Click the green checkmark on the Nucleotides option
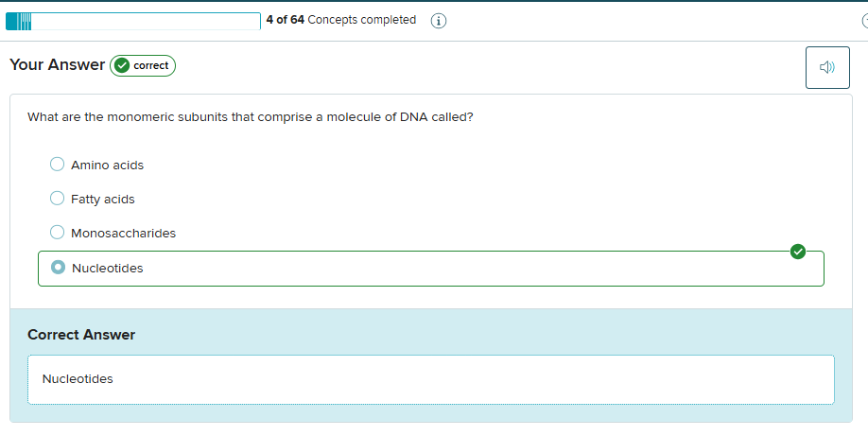 tap(798, 252)
